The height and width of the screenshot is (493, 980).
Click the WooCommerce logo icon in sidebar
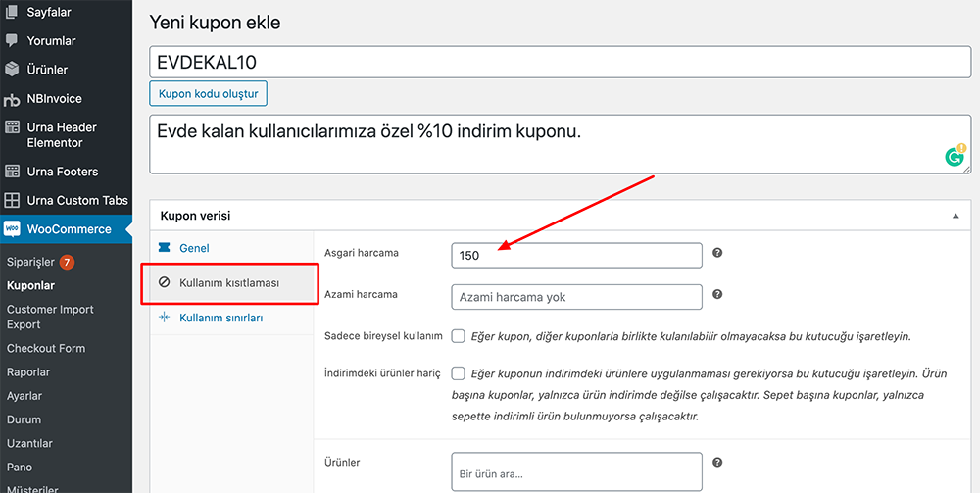click(x=13, y=229)
